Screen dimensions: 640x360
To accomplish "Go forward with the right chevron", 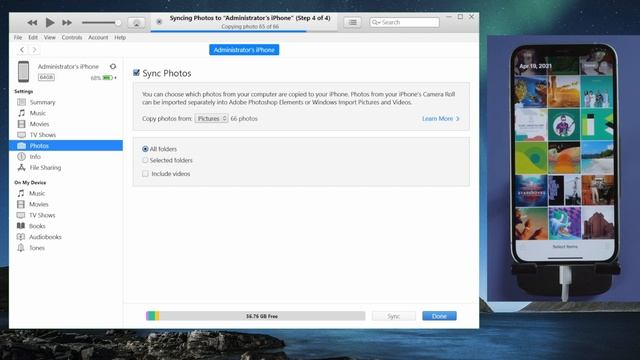I will [x=34, y=50].
